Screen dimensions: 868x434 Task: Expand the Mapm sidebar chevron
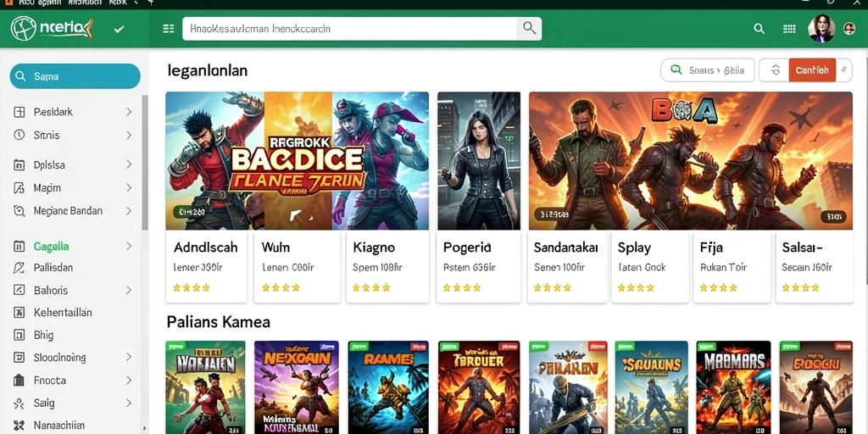[x=129, y=187]
